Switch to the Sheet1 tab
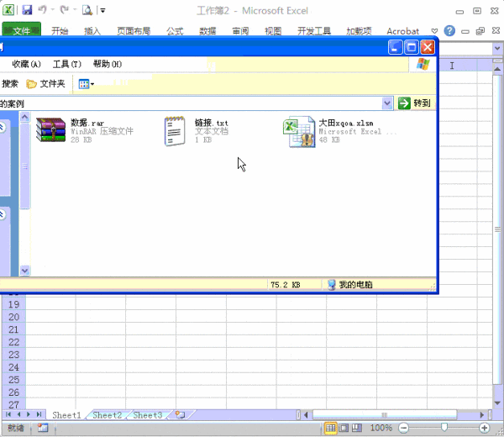Screen dimensions: 504x437 tap(67, 415)
